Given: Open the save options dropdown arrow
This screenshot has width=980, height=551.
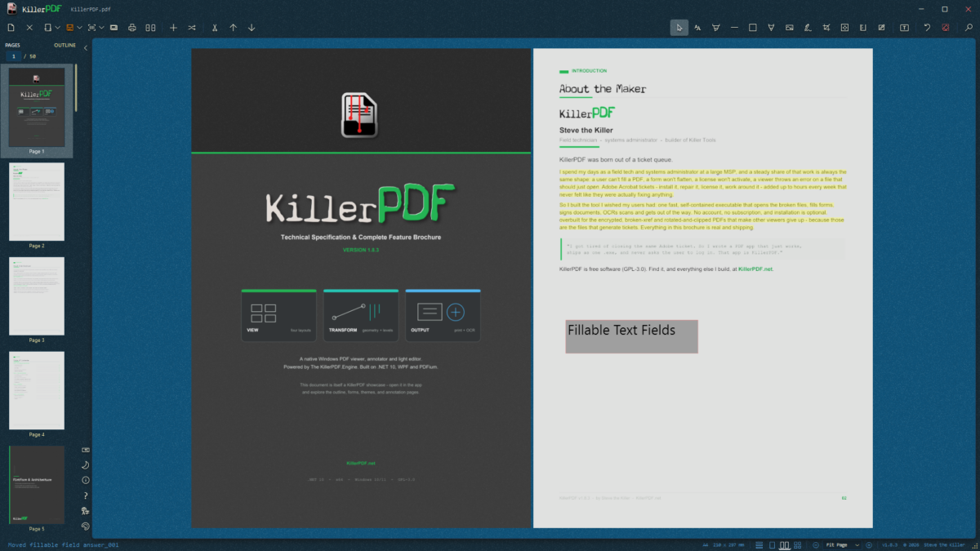Looking at the screenshot, I should [x=80, y=28].
